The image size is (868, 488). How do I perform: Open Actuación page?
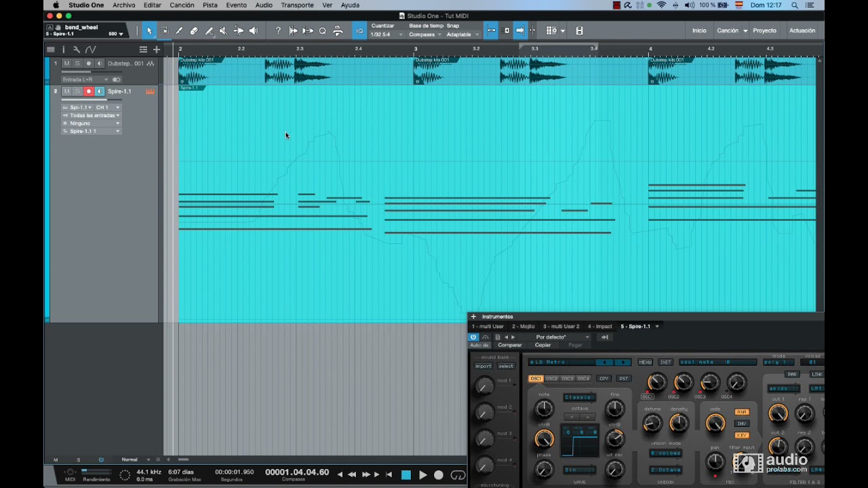coord(802,30)
